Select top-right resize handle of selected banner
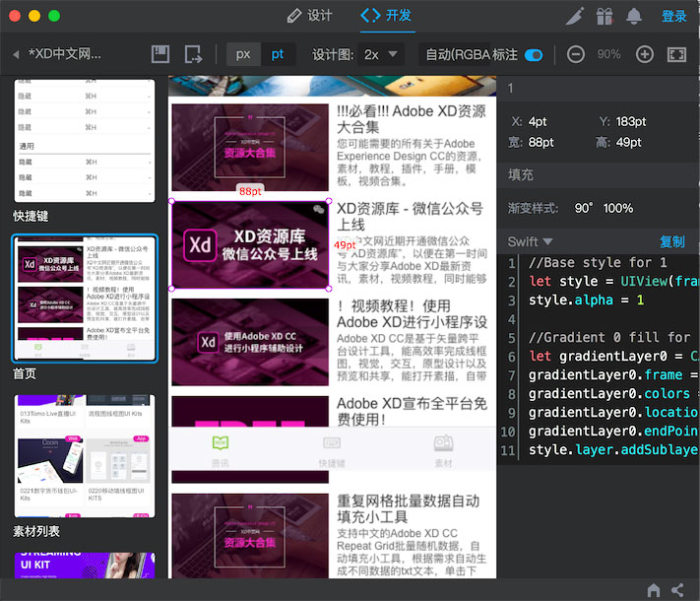Screen dimensions: 700x601 pos(329,201)
